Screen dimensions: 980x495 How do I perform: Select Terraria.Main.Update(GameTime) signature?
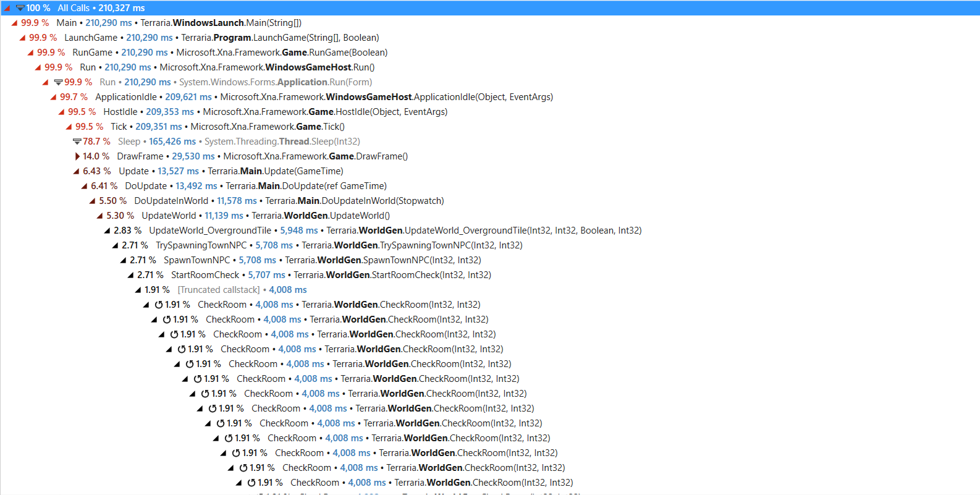tap(276, 171)
